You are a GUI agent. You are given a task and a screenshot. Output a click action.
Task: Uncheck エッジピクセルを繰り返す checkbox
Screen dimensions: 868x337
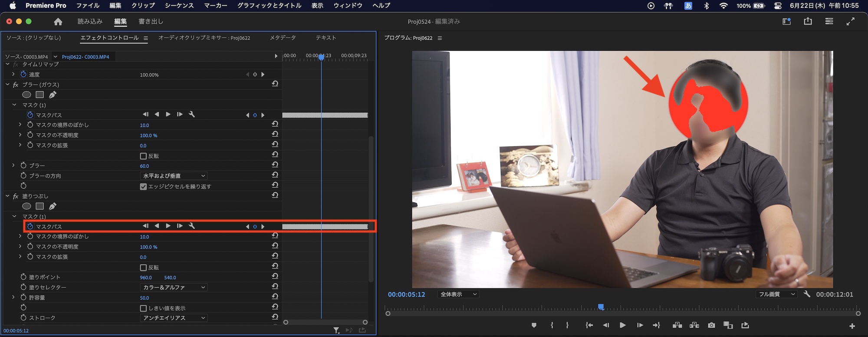[x=143, y=186]
